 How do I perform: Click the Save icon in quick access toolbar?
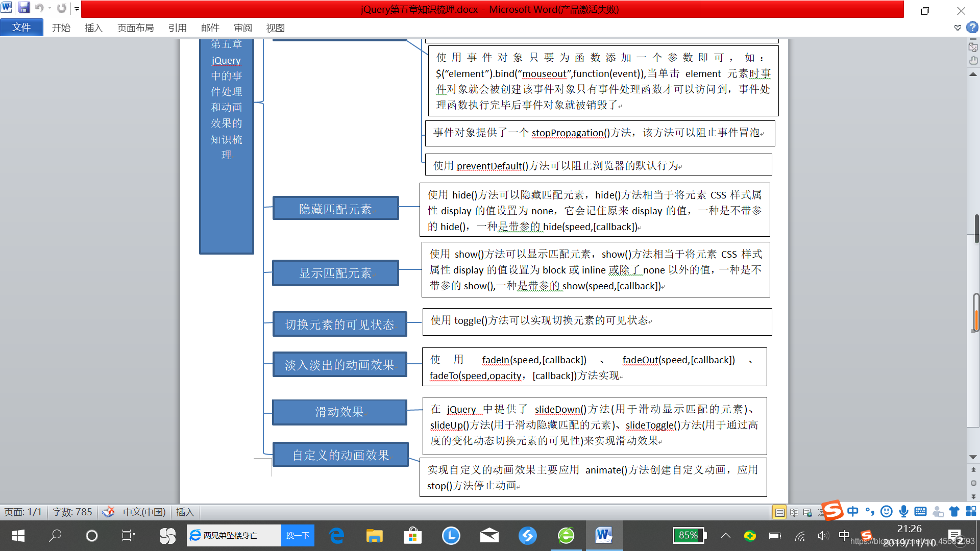click(x=24, y=8)
